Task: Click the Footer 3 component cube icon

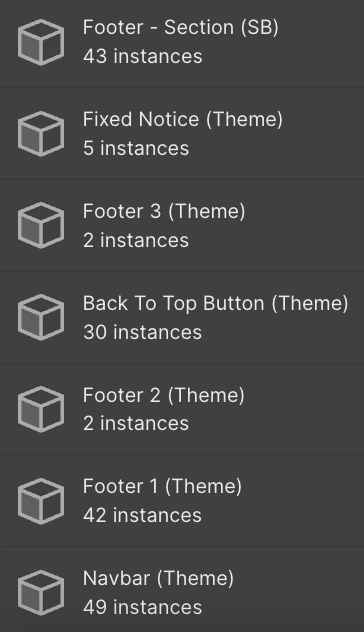Action: click(41, 225)
